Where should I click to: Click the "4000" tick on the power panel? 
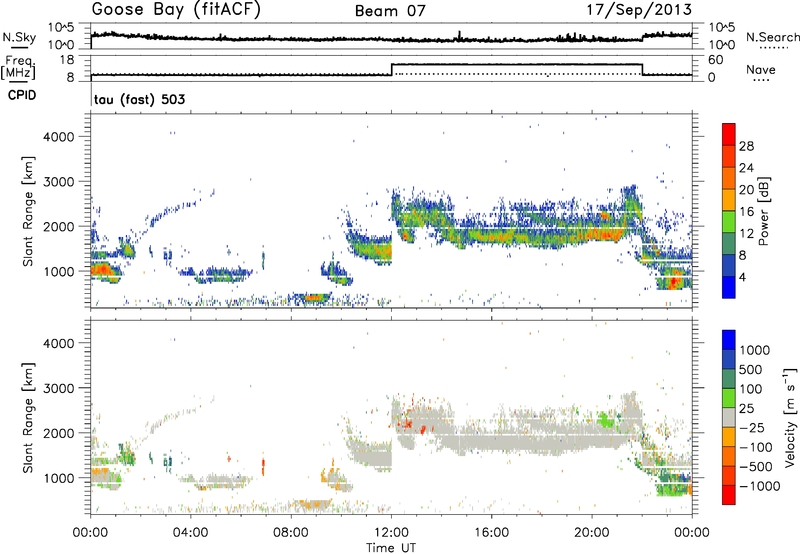pos(59,137)
